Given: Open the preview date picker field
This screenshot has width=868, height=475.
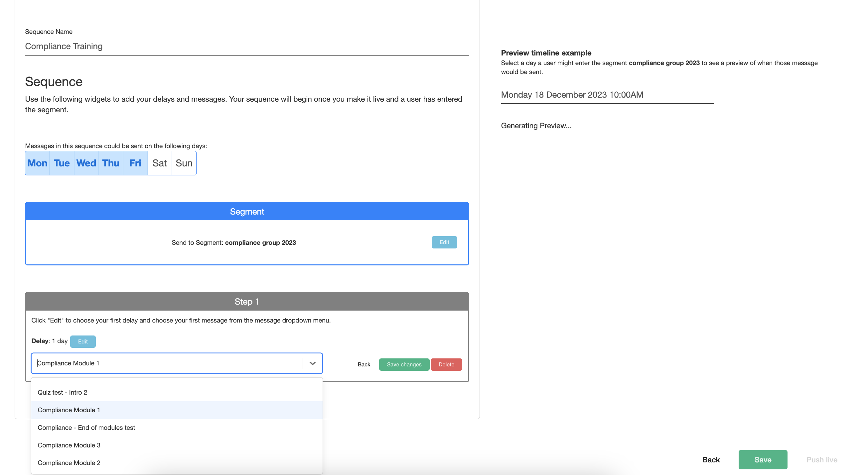Looking at the screenshot, I should 607,95.
